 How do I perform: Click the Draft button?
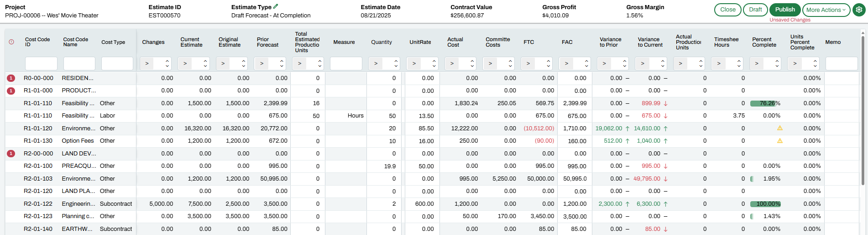tap(755, 10)
